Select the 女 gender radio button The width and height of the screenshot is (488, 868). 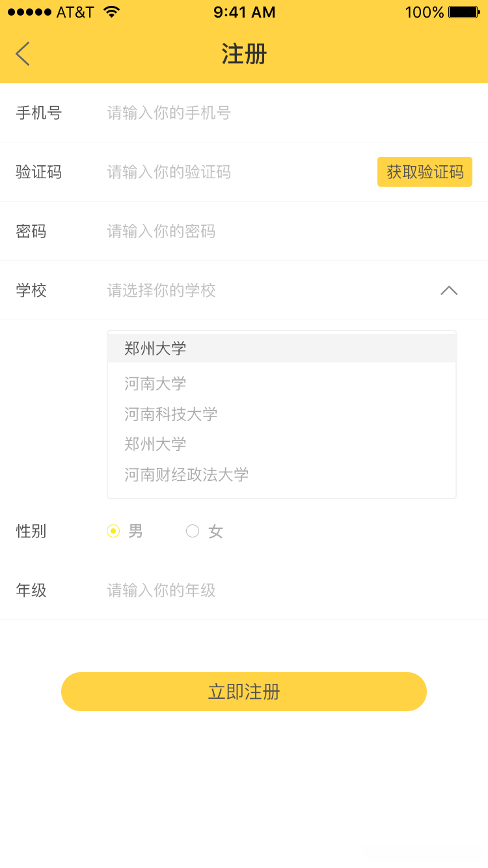193,532
